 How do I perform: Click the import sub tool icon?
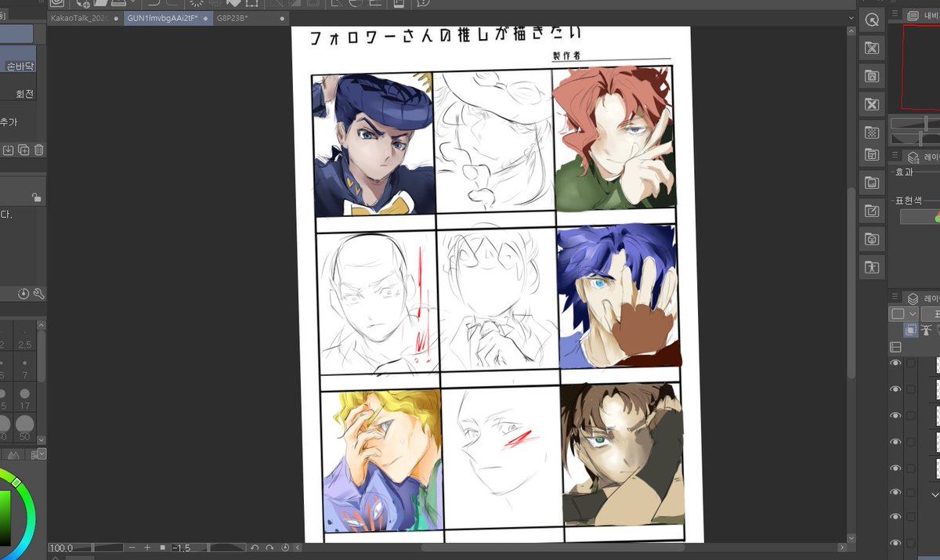point(8,150)
